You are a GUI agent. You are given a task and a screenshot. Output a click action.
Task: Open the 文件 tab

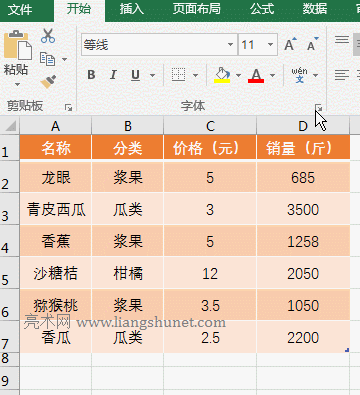point(20,9)
